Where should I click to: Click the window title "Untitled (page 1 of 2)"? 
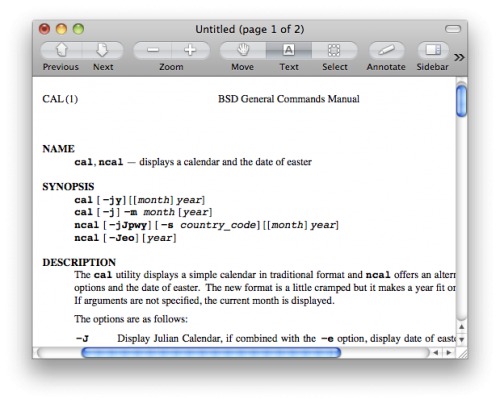pos(250,29)
